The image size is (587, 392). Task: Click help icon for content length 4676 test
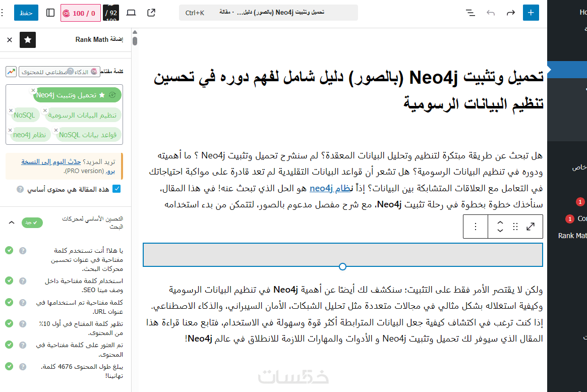click(x=23, y=367)
